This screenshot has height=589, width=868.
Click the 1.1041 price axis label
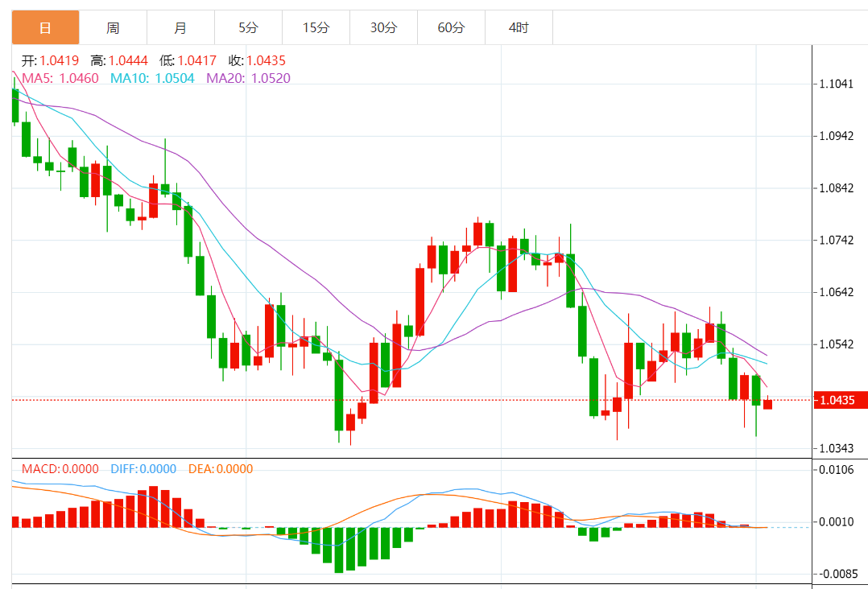pyautogui.click(x=836, y=84)
